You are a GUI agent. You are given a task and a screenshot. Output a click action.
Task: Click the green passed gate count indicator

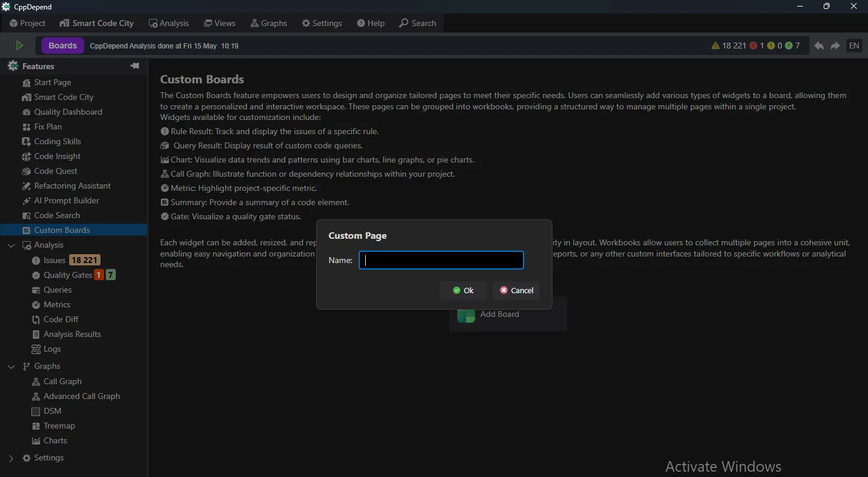tap(792, 46)
